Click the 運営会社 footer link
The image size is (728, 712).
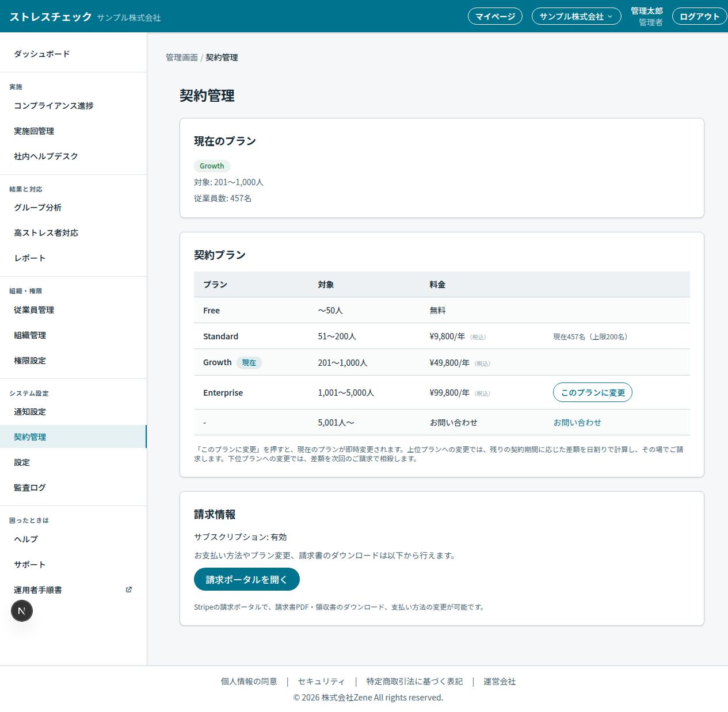tap(500, 682)
